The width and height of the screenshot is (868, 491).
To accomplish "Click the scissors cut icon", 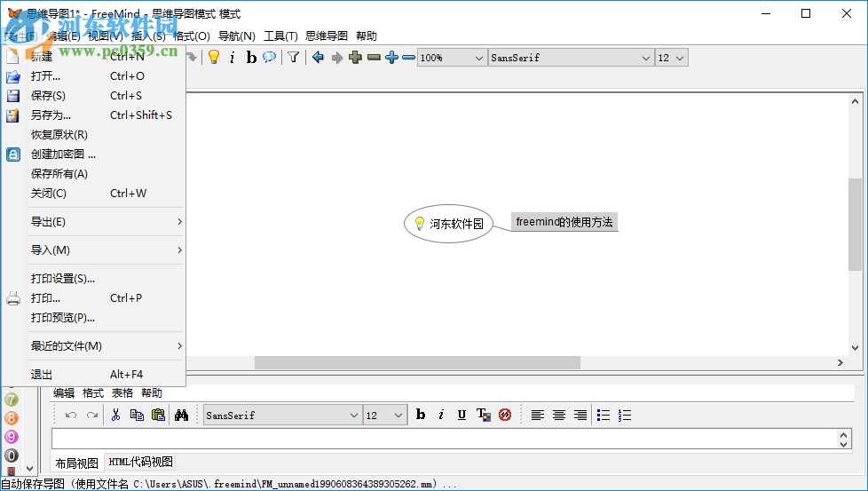I will [115, 415].
